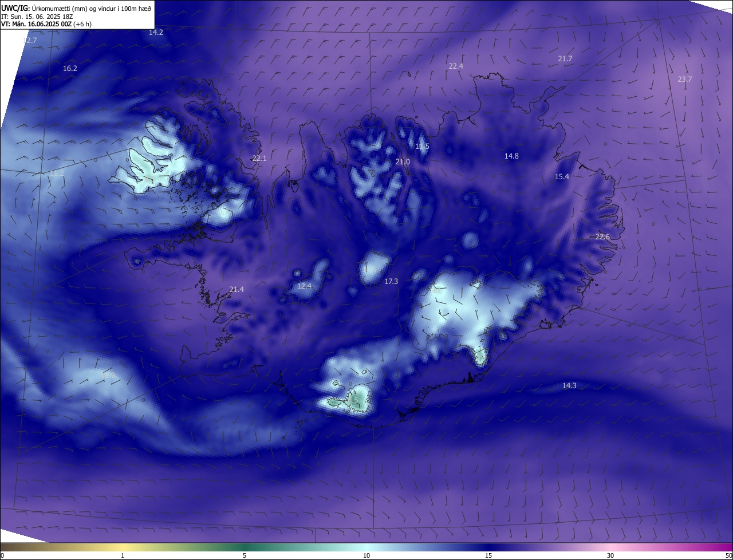Click the '0' tick on the color scale
Screen dimensions: 733x560
2,556
